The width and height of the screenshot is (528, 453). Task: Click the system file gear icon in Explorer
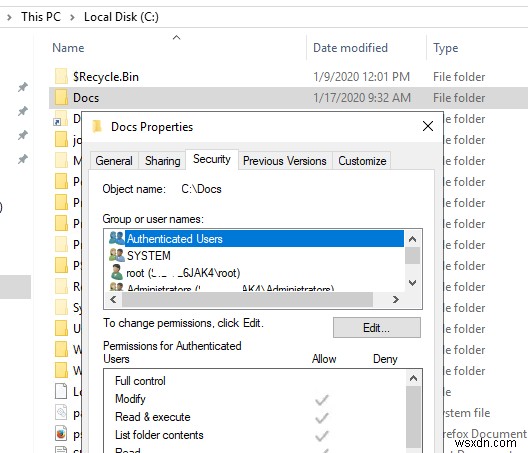click(x=61, y=412)
